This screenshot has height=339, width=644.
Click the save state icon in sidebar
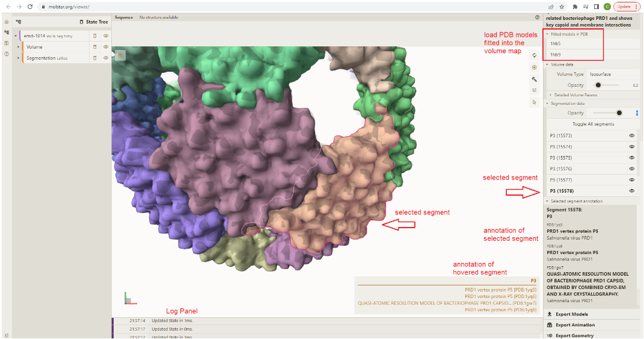click(x=6, y=43)
